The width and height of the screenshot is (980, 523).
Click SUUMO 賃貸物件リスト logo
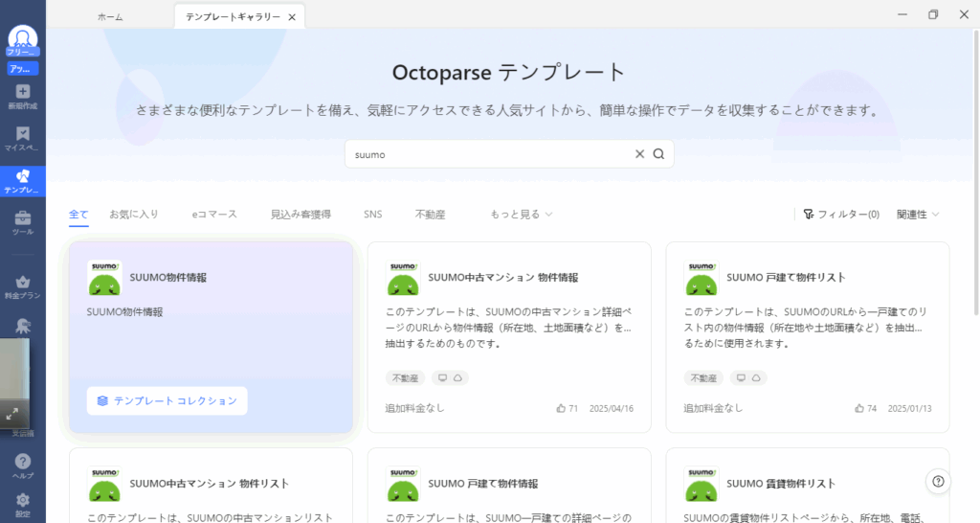click(x=702, y=484)
